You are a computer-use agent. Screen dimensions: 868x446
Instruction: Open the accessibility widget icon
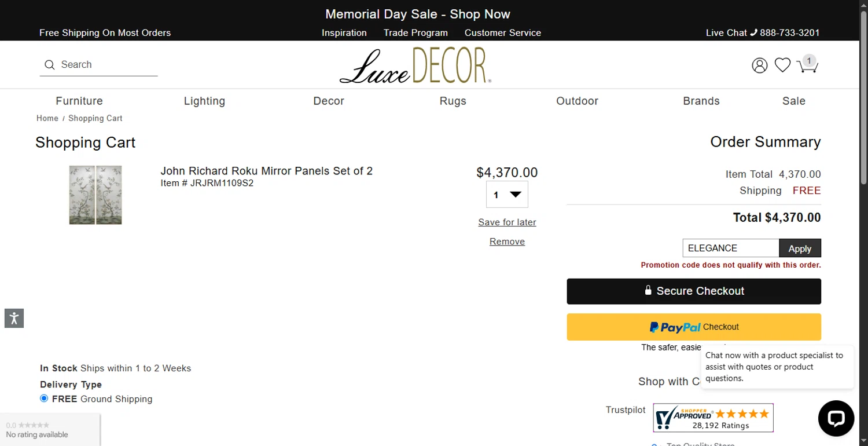(14, 318)
